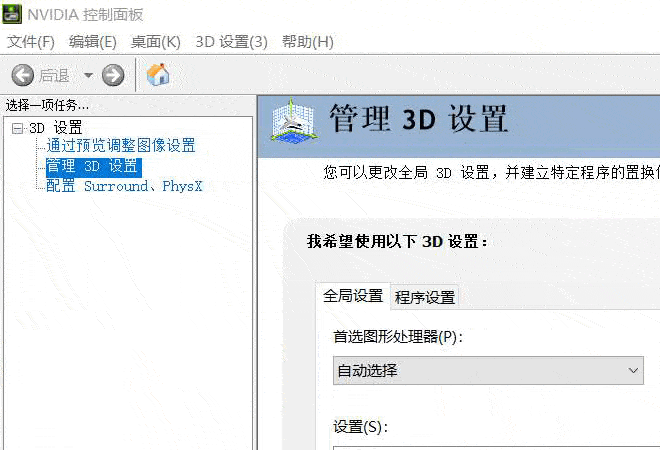Open the 桌面(K) menu
Image resolution: width=660 pixels, height=450 pixels.
[x=155, y=42]
